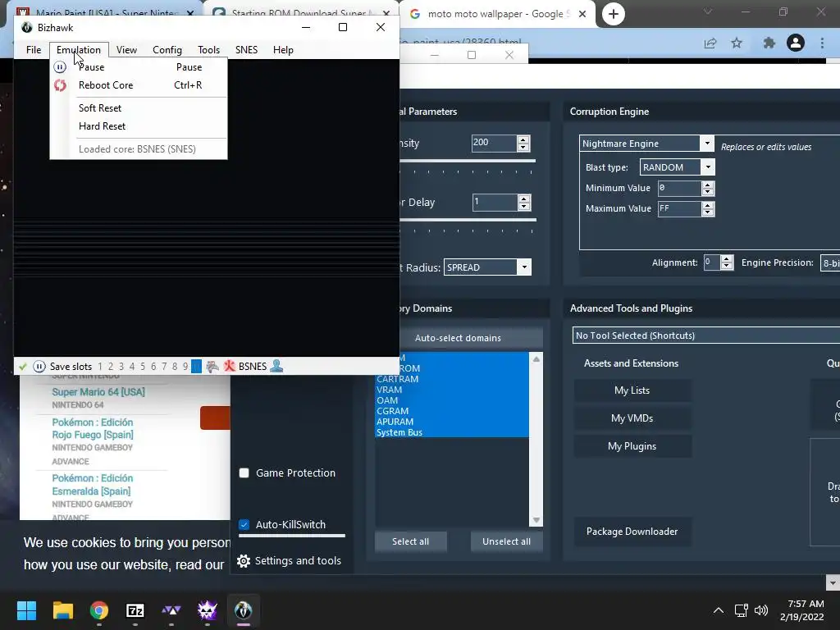Click the Unselect all button

point(506,541)
